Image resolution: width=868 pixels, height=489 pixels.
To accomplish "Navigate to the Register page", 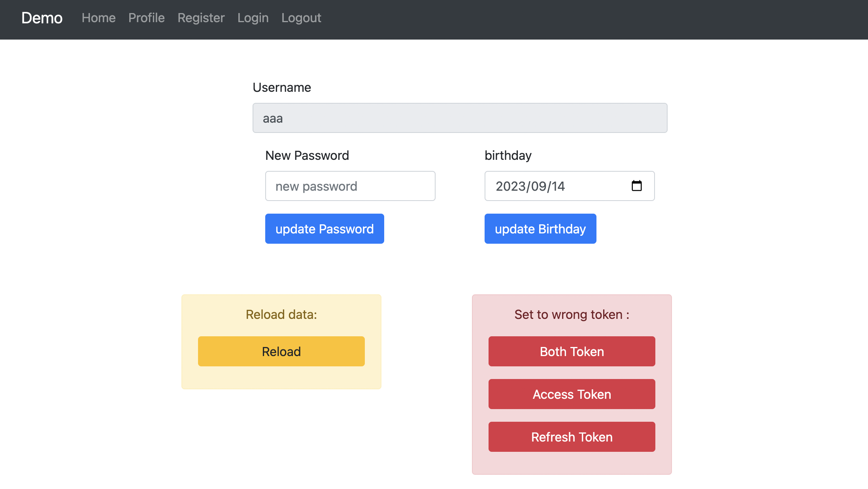I will [201, 18].
